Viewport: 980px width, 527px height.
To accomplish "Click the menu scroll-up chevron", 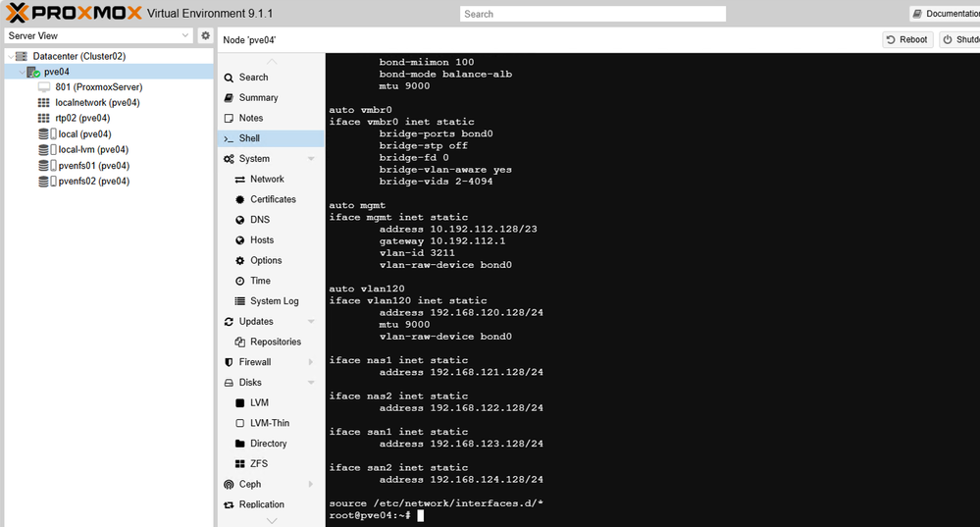I will click(x=272, y=61).
